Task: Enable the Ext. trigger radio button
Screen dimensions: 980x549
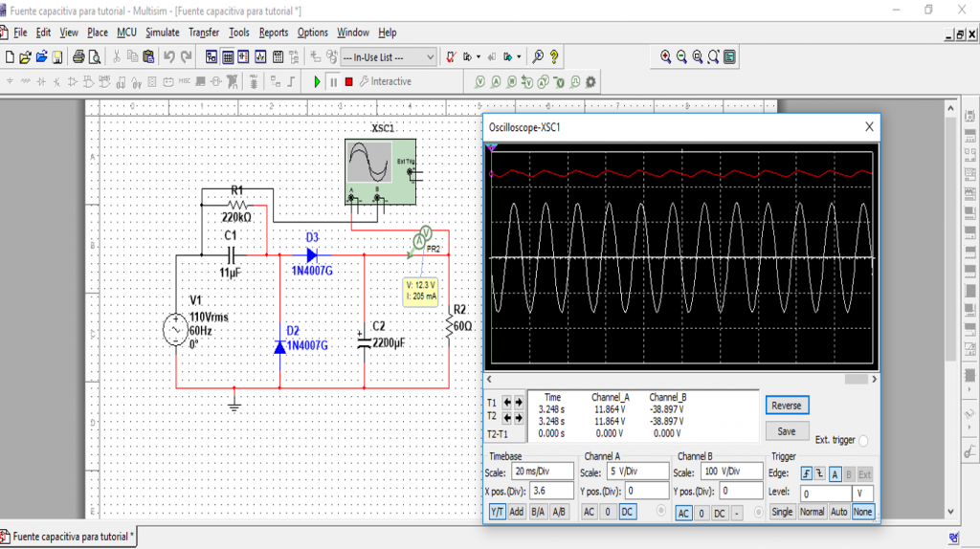Action: (x=863, y=440)
